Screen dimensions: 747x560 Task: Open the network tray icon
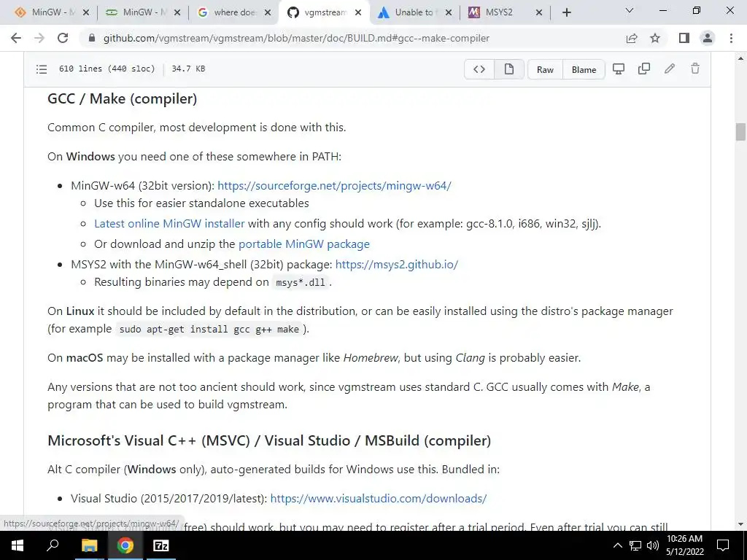tap(635, 545)
